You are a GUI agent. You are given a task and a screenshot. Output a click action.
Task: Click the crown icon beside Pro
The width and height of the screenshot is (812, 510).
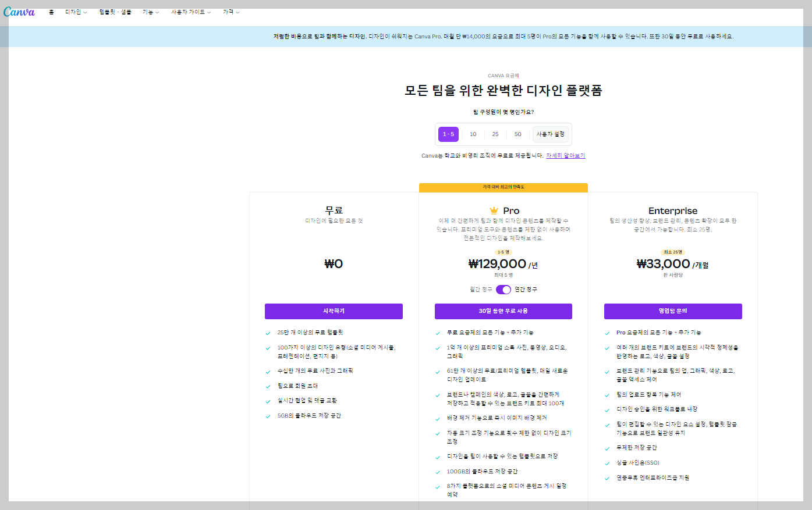[494, 211]
